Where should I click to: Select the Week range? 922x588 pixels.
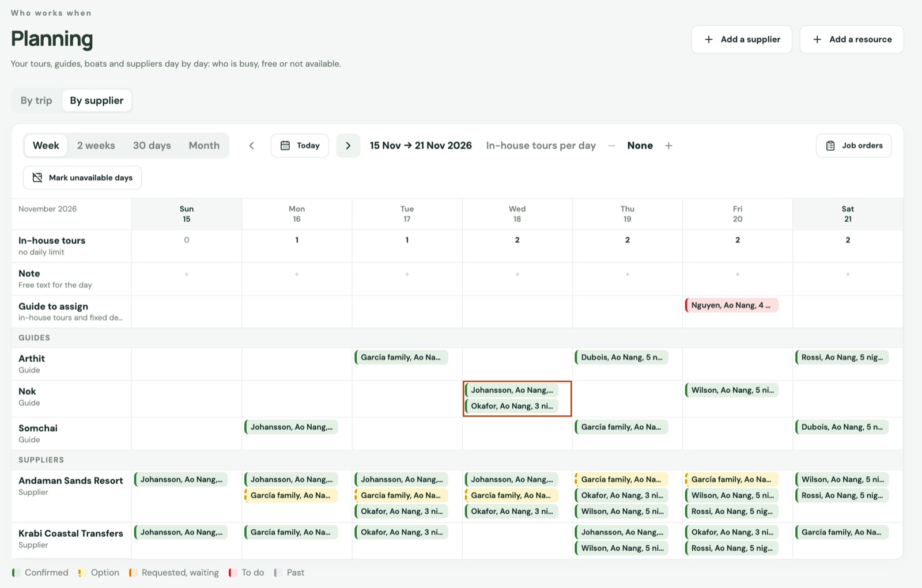46,146
